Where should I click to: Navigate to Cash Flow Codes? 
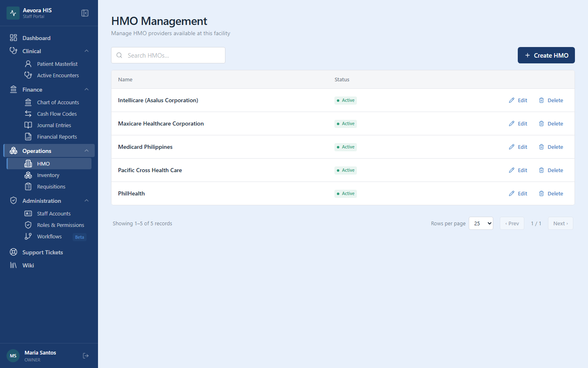pos(49,114)
